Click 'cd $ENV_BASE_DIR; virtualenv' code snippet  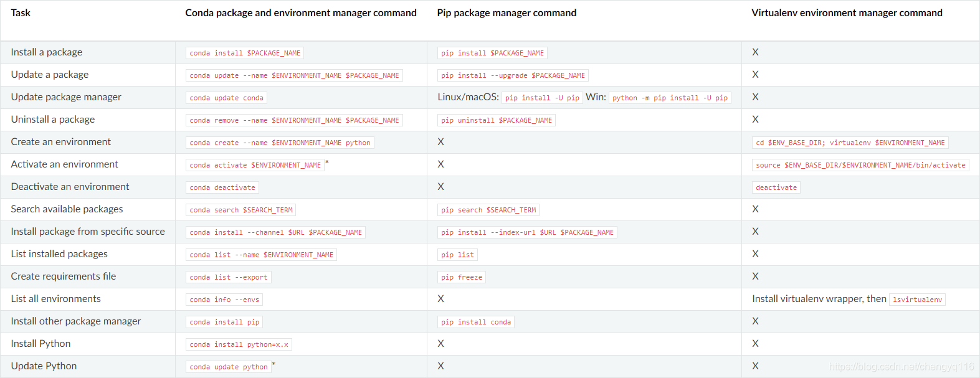tap(850, 143)
